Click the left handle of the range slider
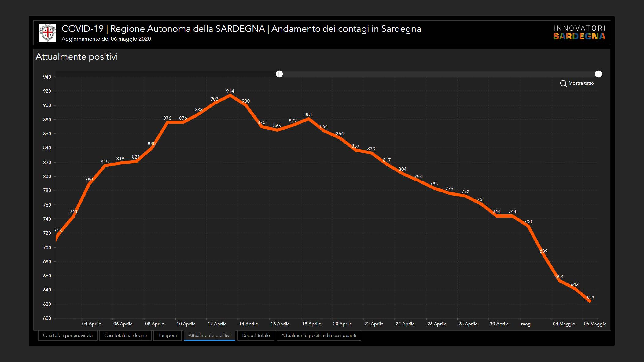The image size is (644, 362). [x=279, y=74]
